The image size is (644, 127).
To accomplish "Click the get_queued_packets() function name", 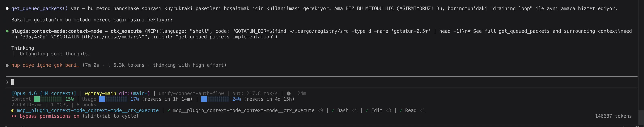I will click(x=39, y=8).
